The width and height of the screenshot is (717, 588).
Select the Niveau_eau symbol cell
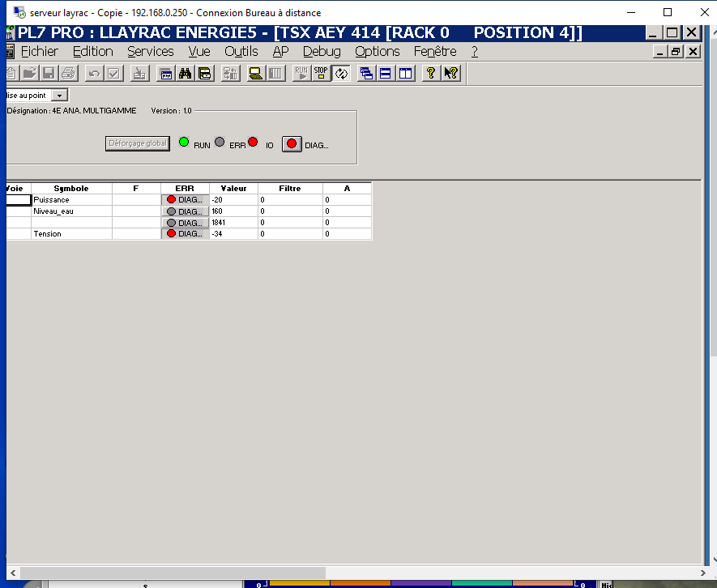point(72,211)
